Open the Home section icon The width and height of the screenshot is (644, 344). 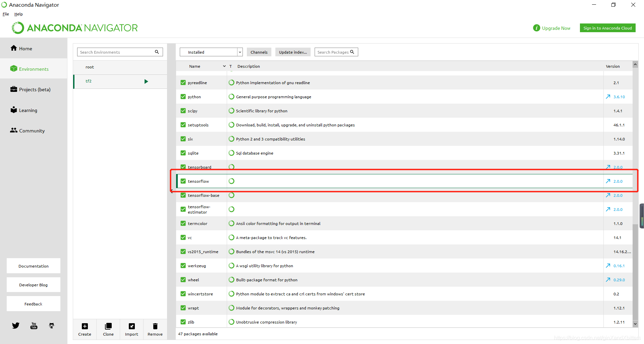click(14, 48)
